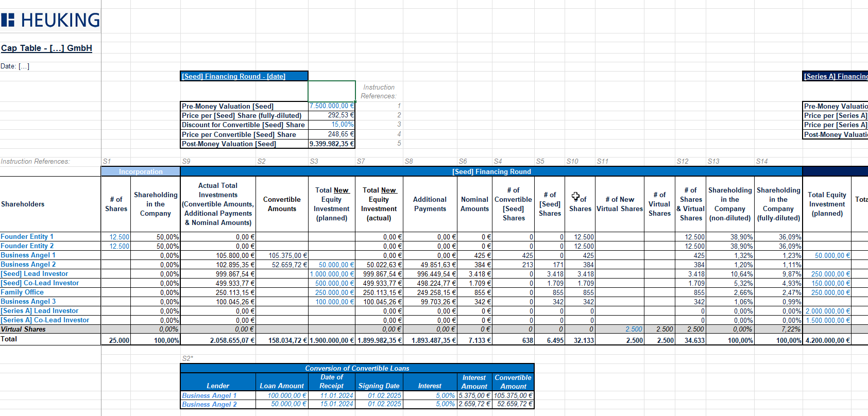Select the Cap Table GmbH title
Image resolution: width=868 pixels, height=416 pixels.
click(x=46, y=48)
